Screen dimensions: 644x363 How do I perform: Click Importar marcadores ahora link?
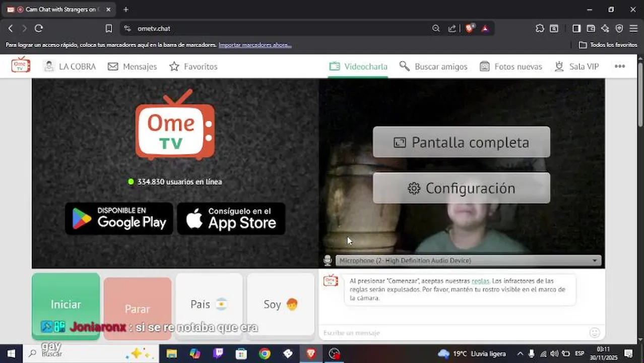click(255, 45)
